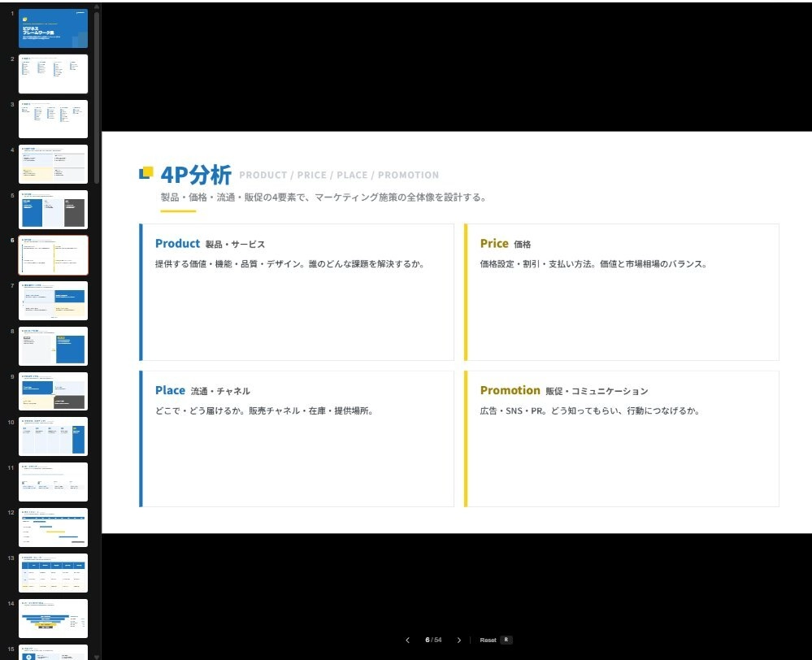
Task: Click the Place heading
Action: pos(170,390)
